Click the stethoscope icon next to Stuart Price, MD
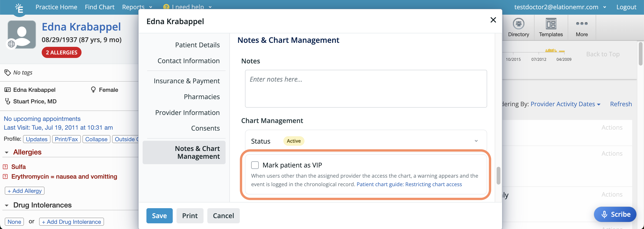 pyautogui.click(x=7, y=101)
